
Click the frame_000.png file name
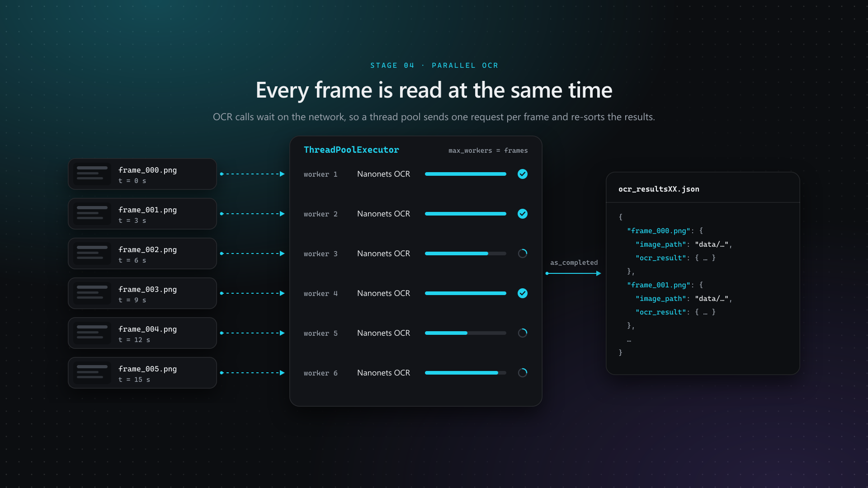click(x=147, y=170)
